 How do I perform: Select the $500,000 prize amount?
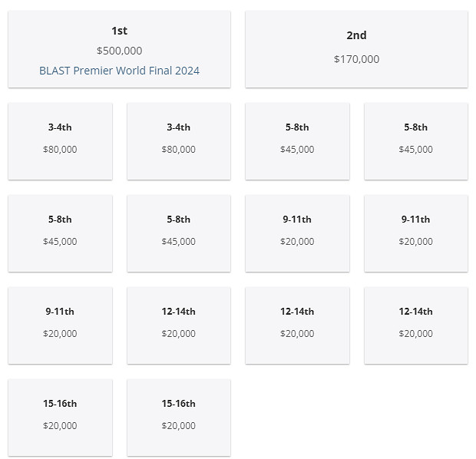point(119,51)
